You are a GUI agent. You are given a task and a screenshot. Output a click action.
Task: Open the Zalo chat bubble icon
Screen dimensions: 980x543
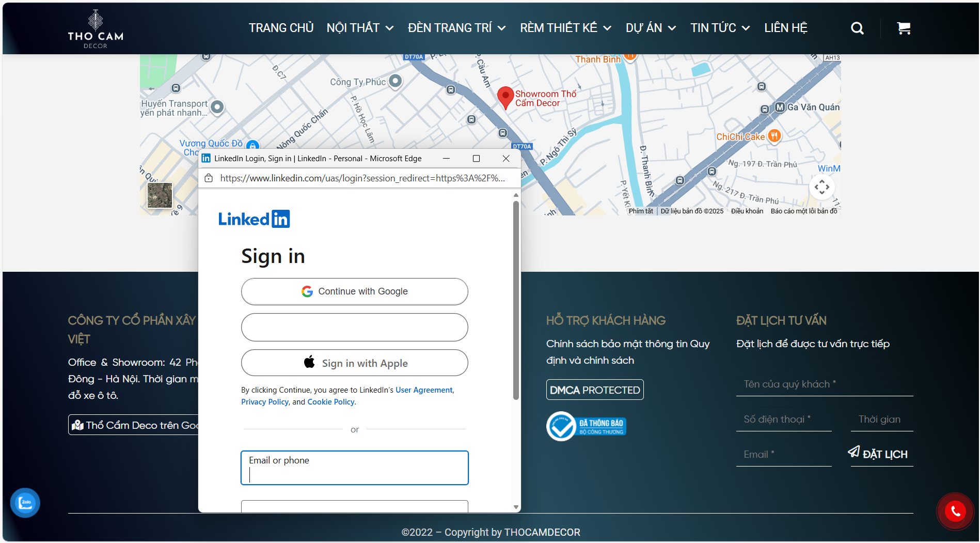[25, 502]
